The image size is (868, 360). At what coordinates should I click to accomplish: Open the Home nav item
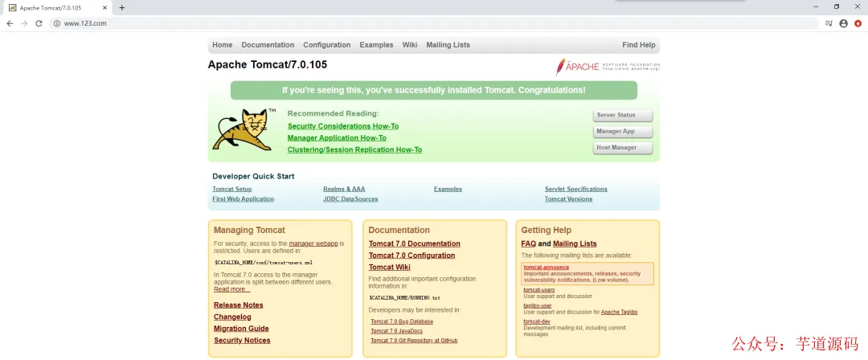(x=223, y=45)
